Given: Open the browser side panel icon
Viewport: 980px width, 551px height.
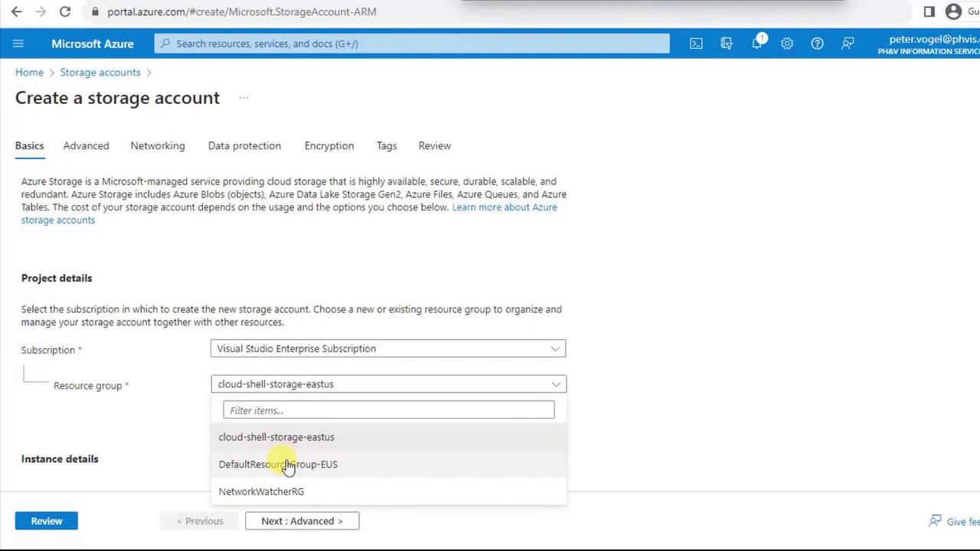Looking at the screenshot, I should 929,11.
